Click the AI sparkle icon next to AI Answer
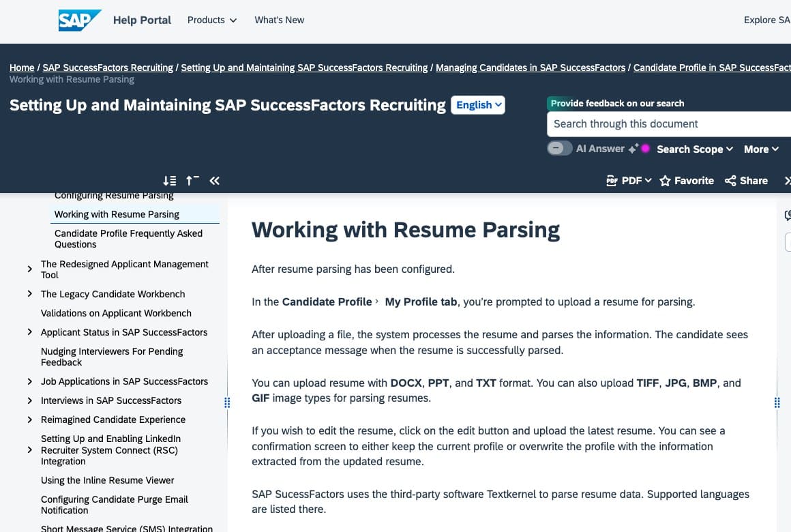 (633, 149)
